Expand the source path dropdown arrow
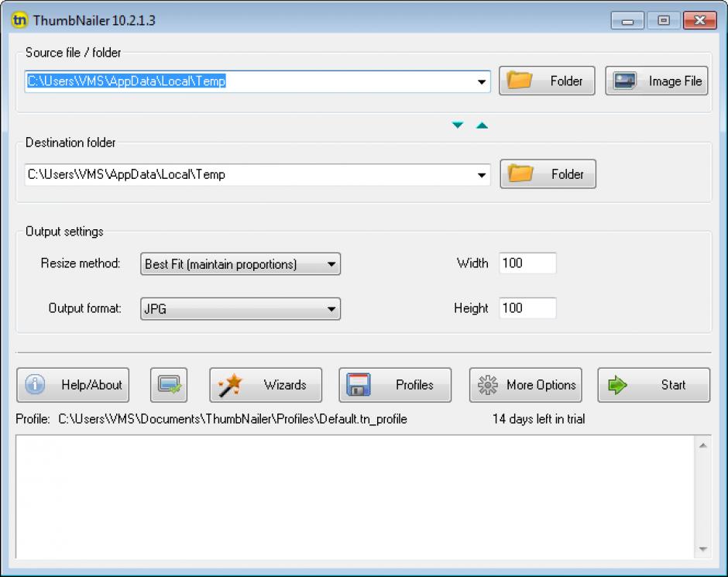Viewport: 728px width, 577px height. (x=482, y=81)
